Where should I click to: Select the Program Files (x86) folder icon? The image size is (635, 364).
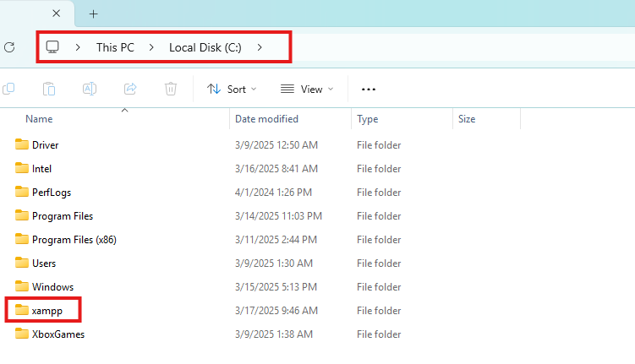point(22,239)
